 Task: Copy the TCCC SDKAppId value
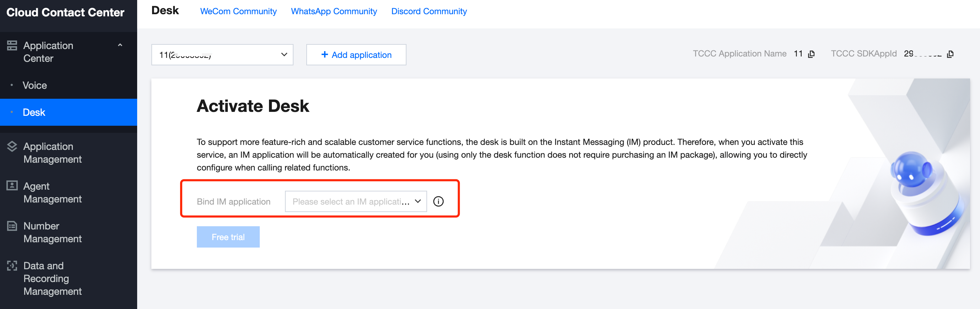[x=950, y=54]
